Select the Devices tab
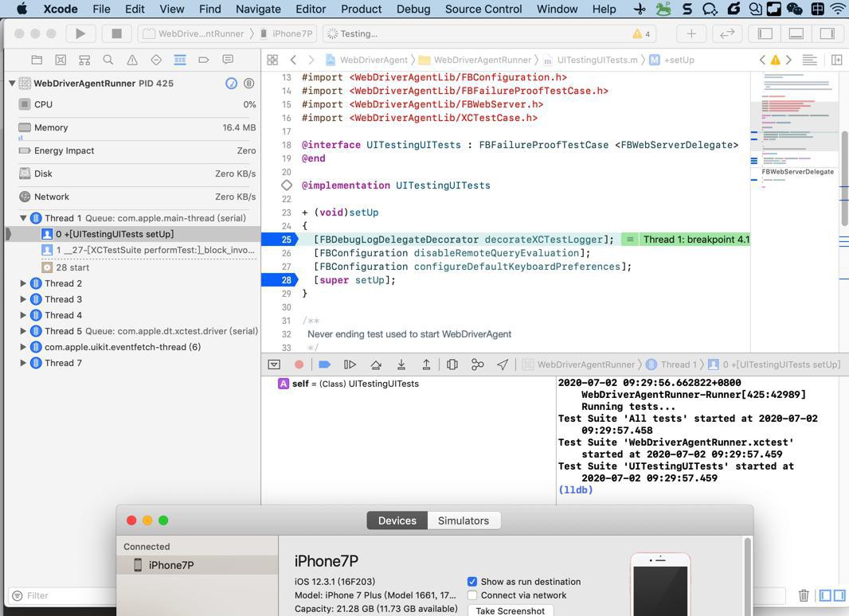Viewport: 849px width, 616px height. pos(397,520)
